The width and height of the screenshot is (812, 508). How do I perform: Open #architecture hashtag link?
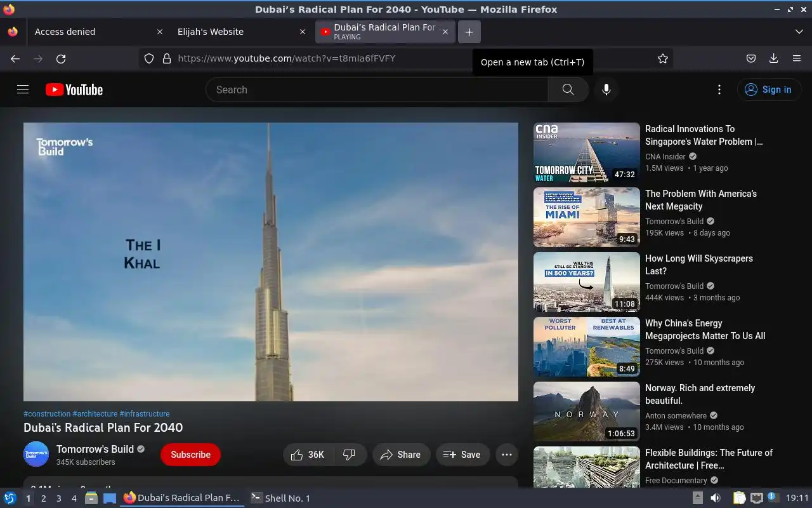(x=95, y=413)
